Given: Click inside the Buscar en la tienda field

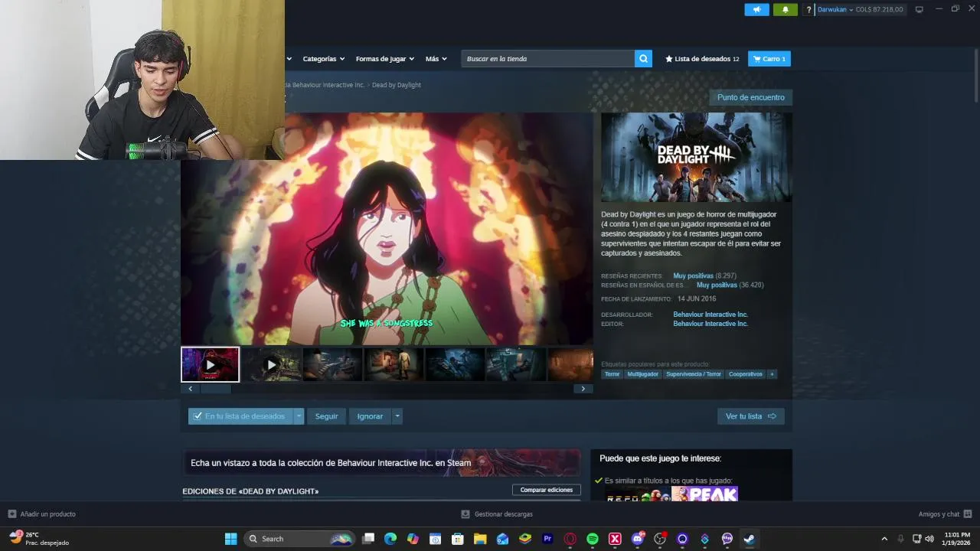Looking at the screenshot, I should (x=547, y=58).
